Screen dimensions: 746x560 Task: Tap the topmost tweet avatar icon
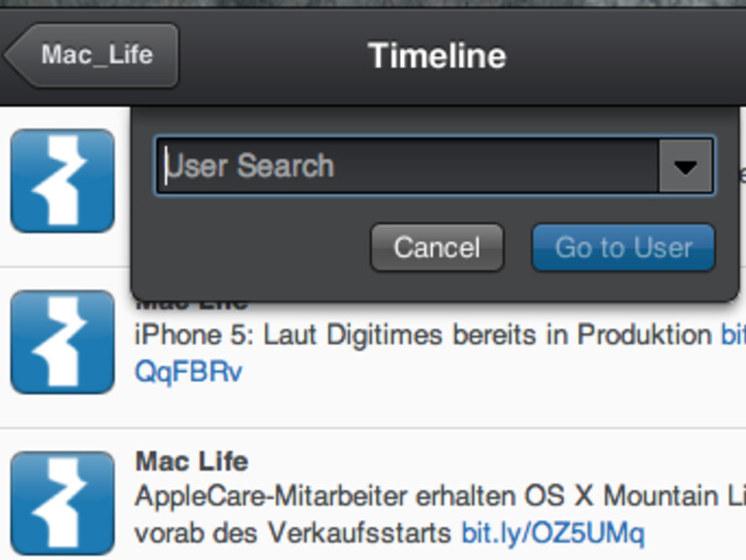coord(63,180)
